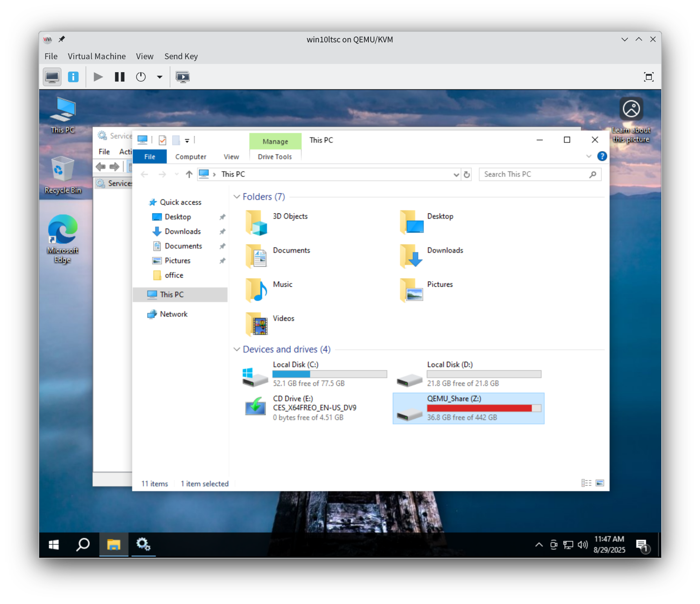Switch to graphical console monitor view
This screenshot has height=604, width=700.
click(x=52, y=77)
